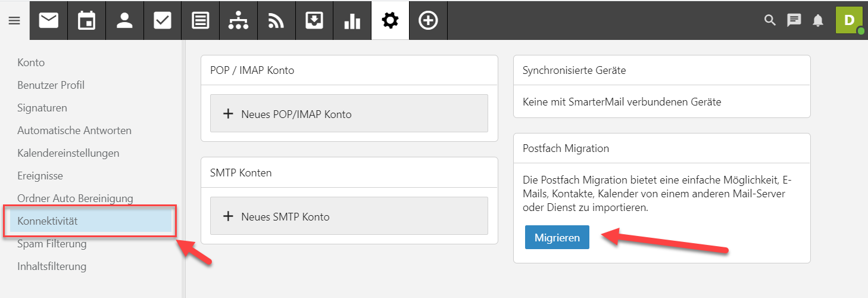Viewport: 868px width, 298px height.
Task: Open the Tasks checkmark icon
Action: tap(163, 20)
